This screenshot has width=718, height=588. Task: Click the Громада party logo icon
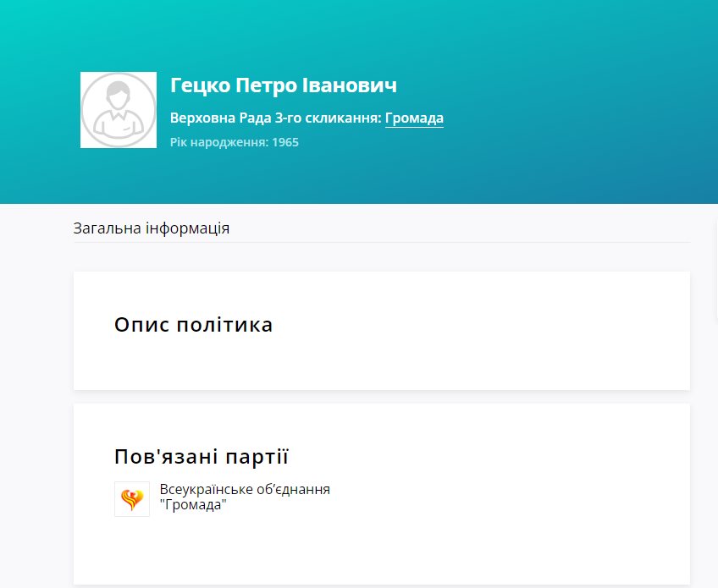click(x=131, y=499)
